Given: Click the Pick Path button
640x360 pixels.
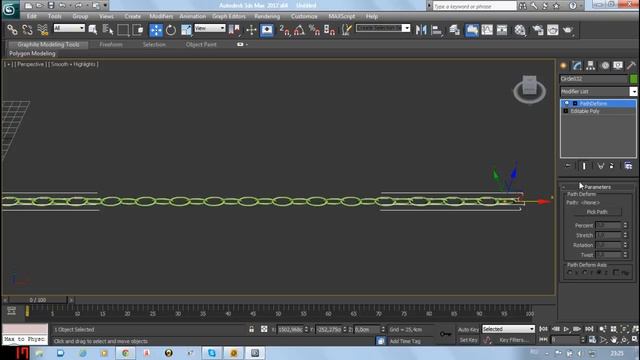Looking at the screenshot, I should [597, 212].
